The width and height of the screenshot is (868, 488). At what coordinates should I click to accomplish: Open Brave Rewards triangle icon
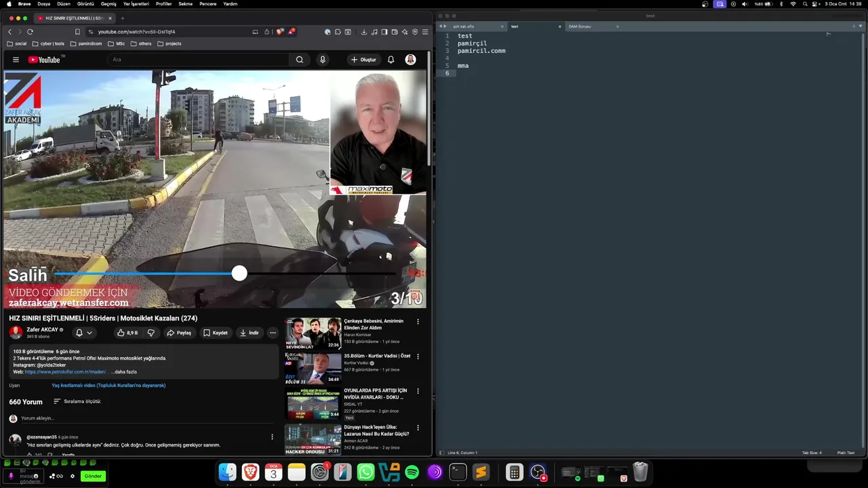[x=291, y=32]
